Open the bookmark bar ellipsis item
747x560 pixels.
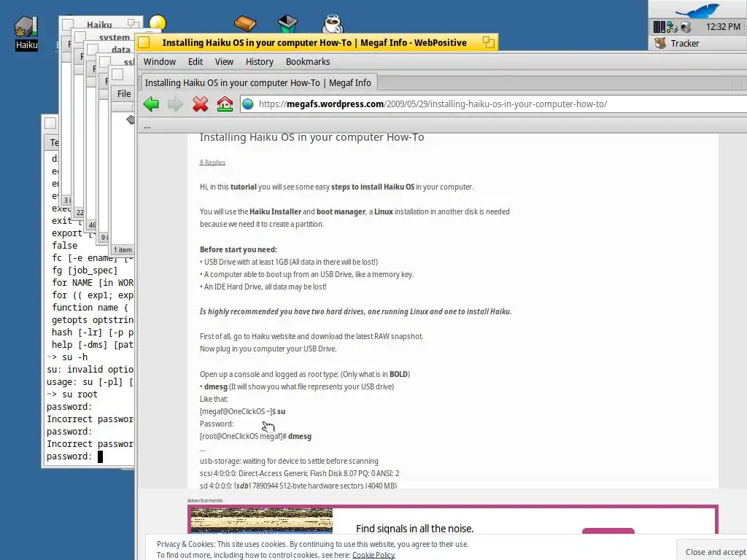(x=147, y=126)
